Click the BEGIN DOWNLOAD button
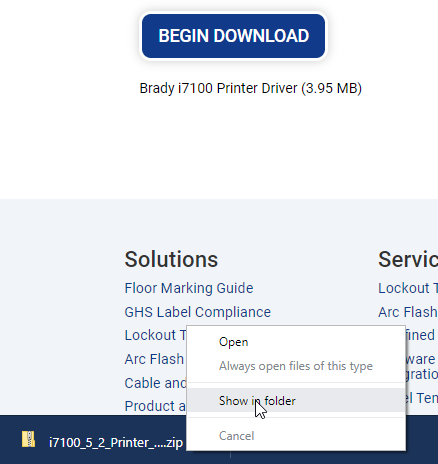This screenshot has width=438, height=464. (233, 36)
